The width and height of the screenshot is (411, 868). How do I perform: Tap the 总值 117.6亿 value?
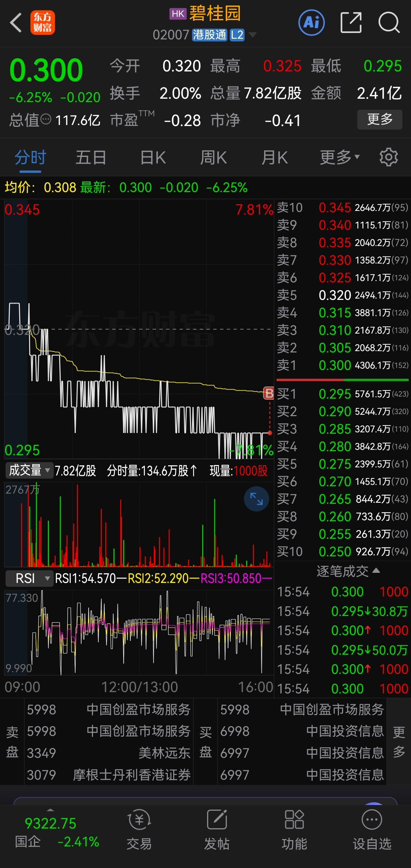pos(77,120)
